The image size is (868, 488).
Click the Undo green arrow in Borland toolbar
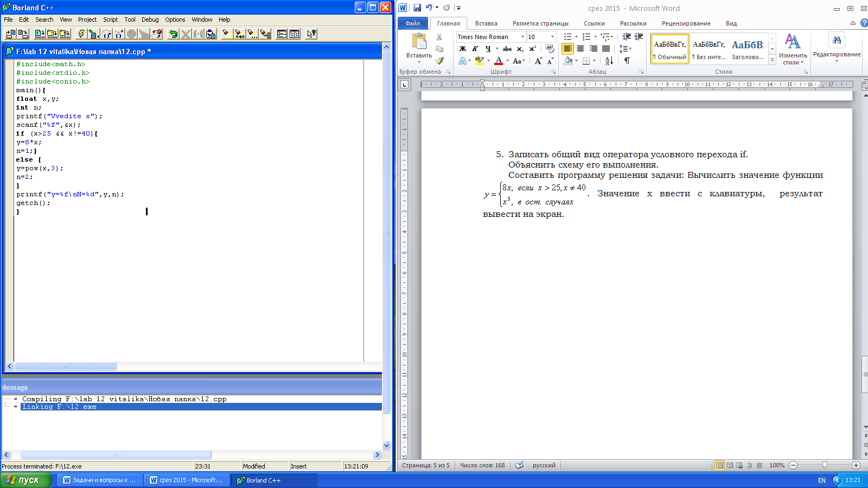(x=173, y=34)
